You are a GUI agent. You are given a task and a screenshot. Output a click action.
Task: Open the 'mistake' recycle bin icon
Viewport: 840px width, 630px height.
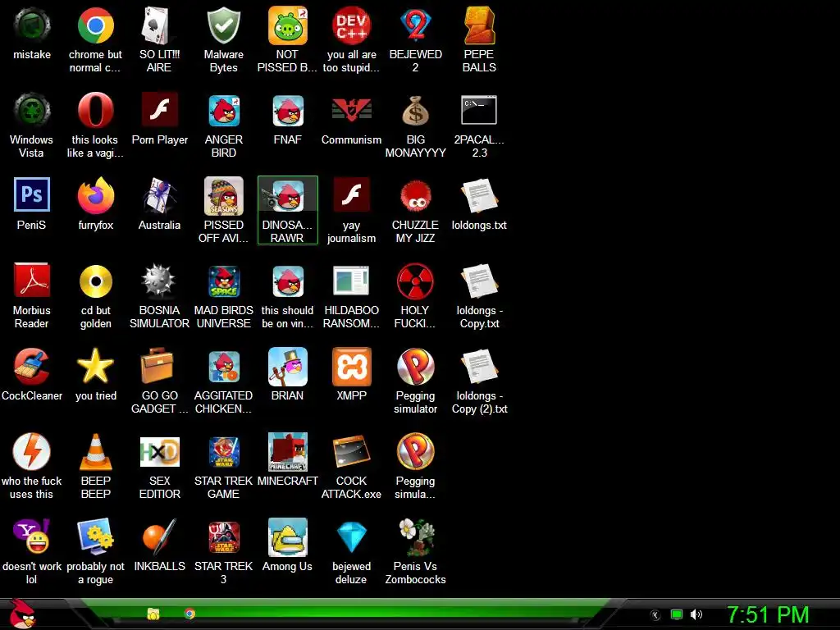click(32, 25)
